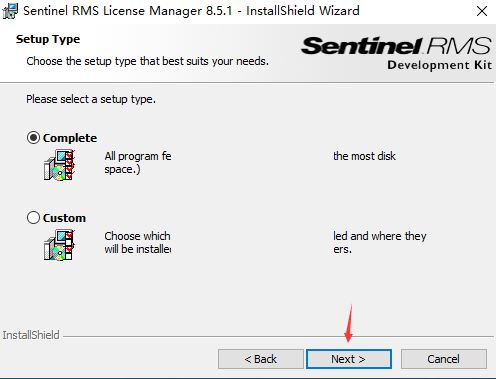Proceed with the Next button
Image resolution: width=496 pixels, height=379 pixels.
(x=349, y=359)
